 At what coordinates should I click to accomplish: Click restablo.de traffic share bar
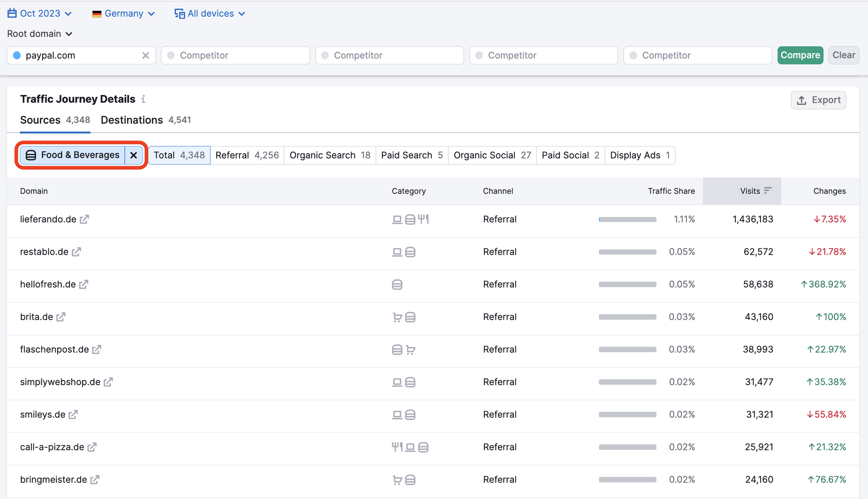[x=627, y=252]
